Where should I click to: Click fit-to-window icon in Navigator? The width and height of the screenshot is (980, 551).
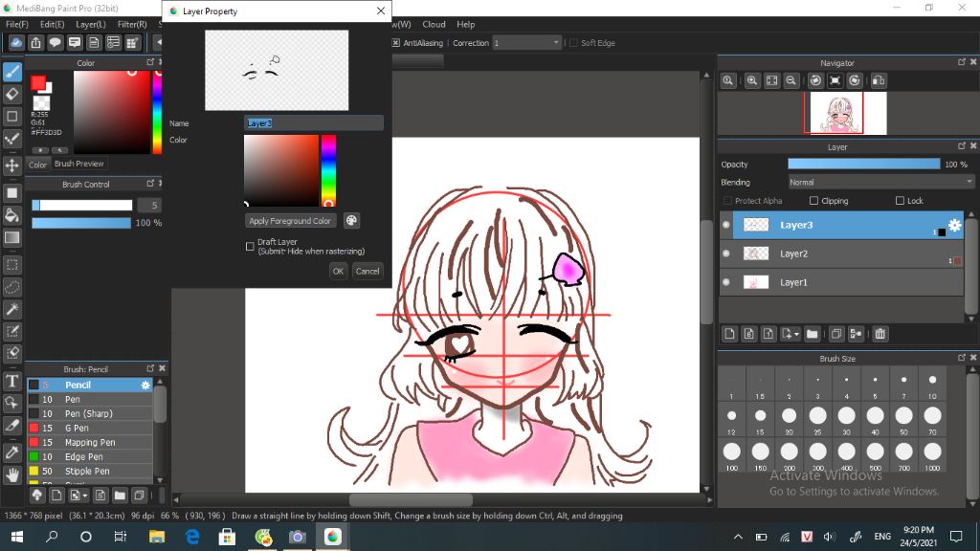coord(772,80)
